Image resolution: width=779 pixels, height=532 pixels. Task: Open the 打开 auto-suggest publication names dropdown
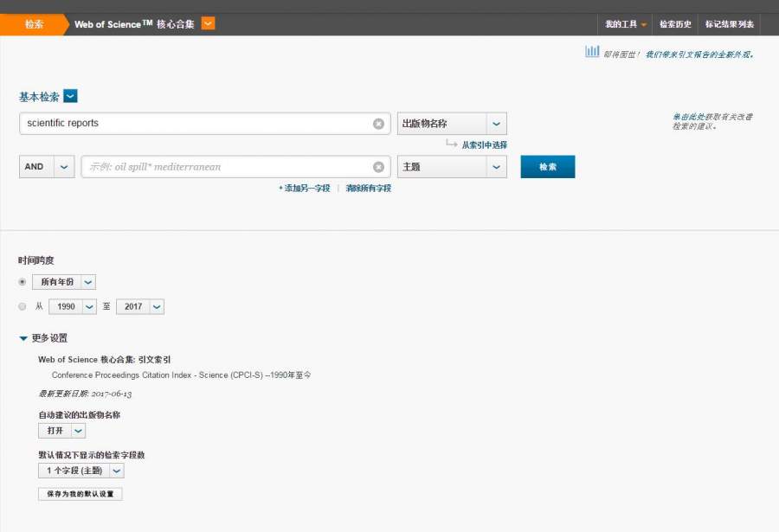(61, 431)
